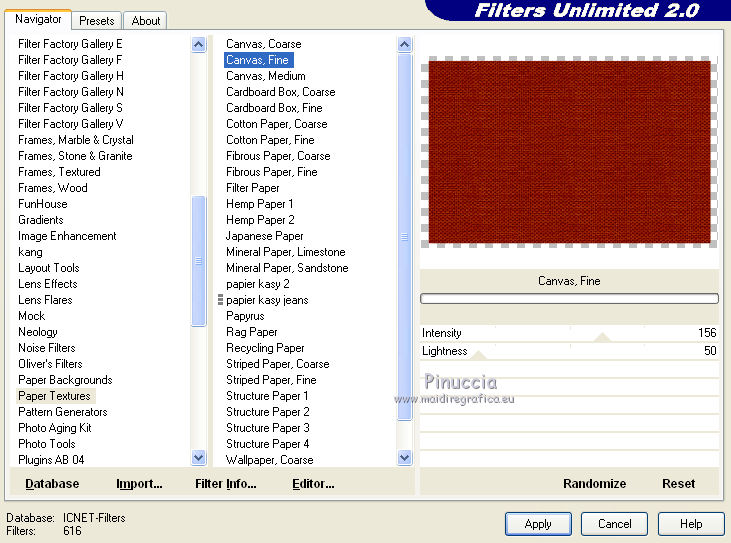Click scroll-down arrow of category list
The image size is (731, 543).
pos(199,458)
